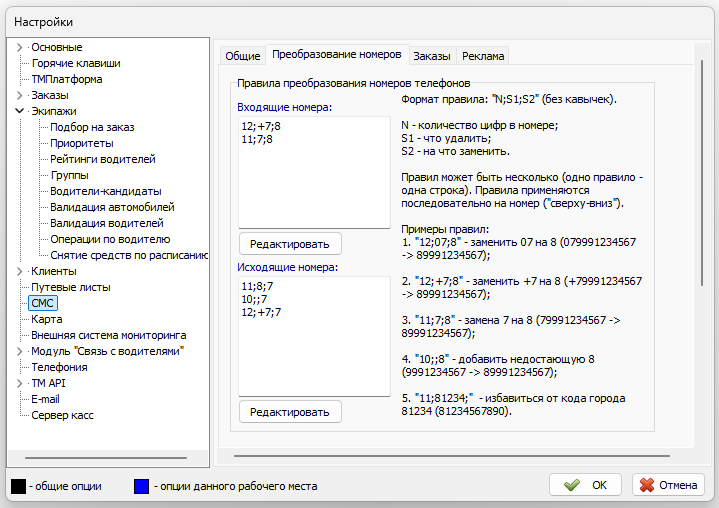The image size is (719, 508).
Task: Select Горячие клавиши in the tree
Action: [76, 63]
